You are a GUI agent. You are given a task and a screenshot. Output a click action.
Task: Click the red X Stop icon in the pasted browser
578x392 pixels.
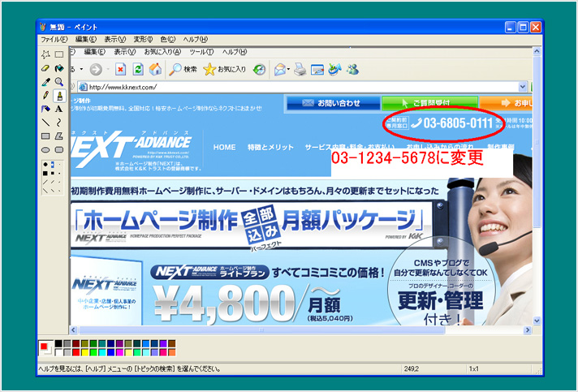pyautogui.click(x=120, y=69)
